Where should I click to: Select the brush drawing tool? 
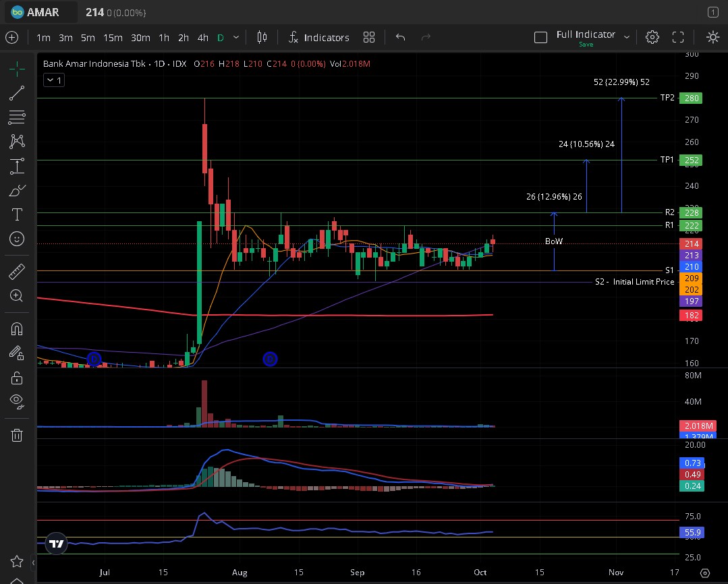[x=18, y=191]
